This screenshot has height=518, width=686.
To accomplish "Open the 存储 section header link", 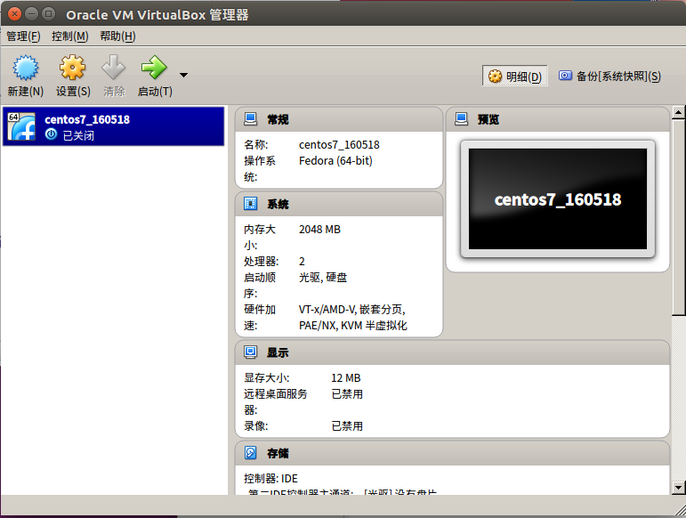I will [278, 453].
